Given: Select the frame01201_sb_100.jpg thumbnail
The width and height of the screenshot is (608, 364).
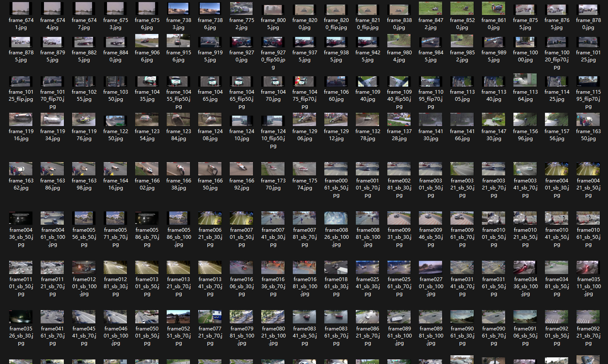Looking at the screenshot, I should pos(84,268).
